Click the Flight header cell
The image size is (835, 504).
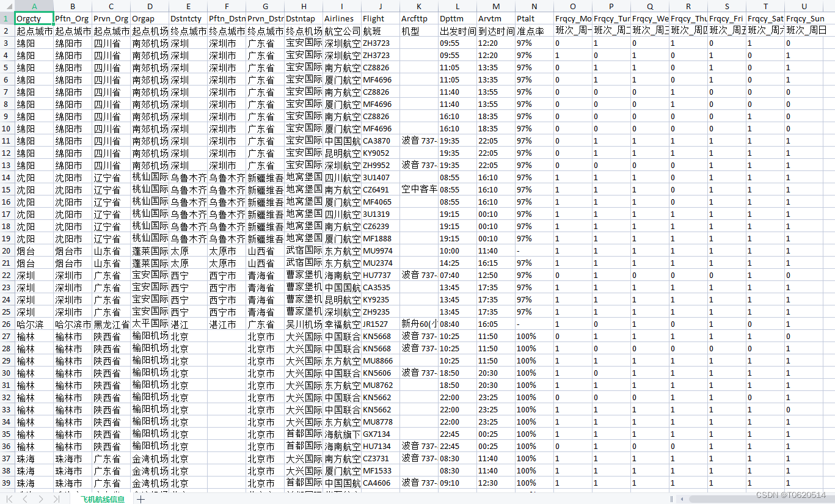point(381,18)
